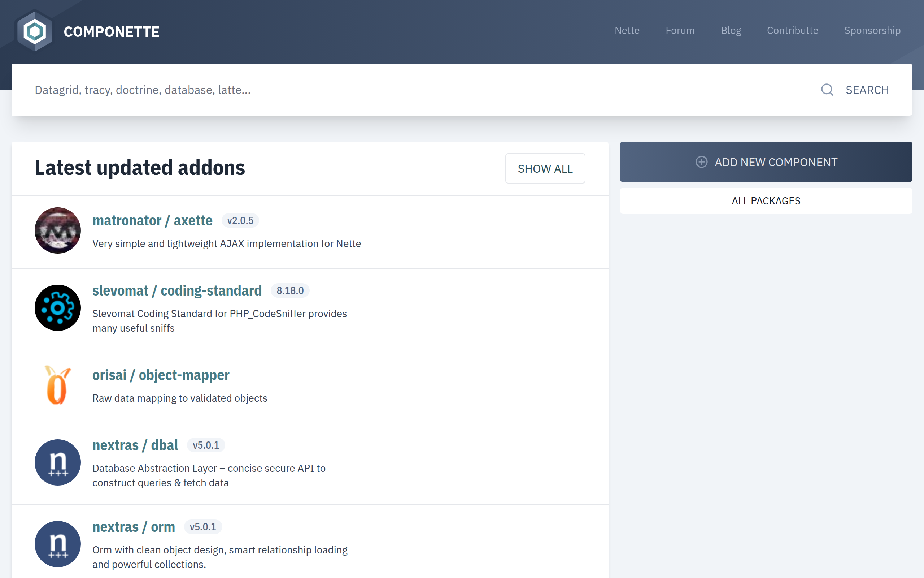This screenshot has width=924, height=578.
Task: Open slevomat / coding-standard addon link
Action: 177,291
